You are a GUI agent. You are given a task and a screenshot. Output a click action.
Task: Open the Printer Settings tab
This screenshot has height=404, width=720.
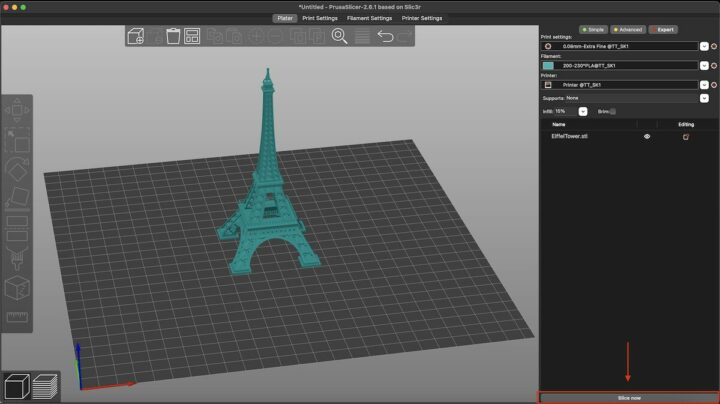coord(422,18)
